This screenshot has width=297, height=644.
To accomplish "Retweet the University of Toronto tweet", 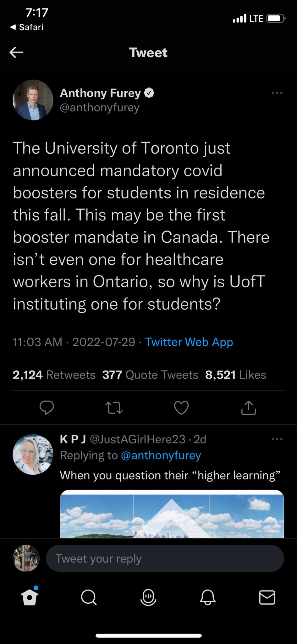I will tap(114, 408).
